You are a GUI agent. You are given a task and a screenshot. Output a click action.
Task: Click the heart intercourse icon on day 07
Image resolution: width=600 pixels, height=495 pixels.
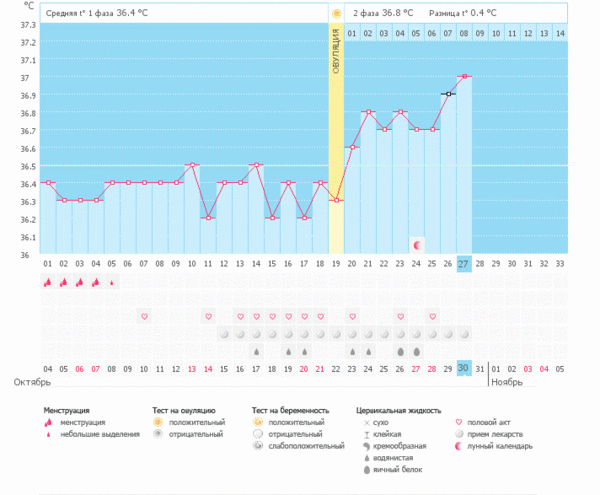(x=144, y=316)
